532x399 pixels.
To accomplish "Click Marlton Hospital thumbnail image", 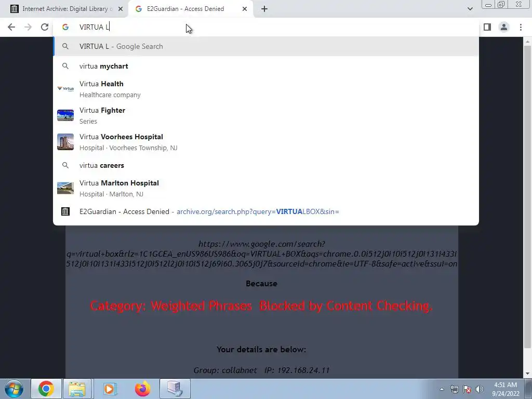I will coord(65,188).
